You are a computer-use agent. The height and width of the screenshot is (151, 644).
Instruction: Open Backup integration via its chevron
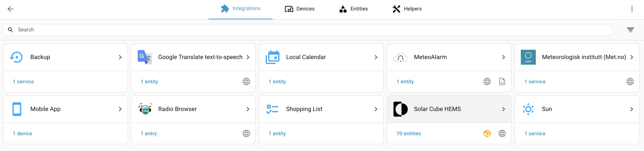[x=120, y=57]
